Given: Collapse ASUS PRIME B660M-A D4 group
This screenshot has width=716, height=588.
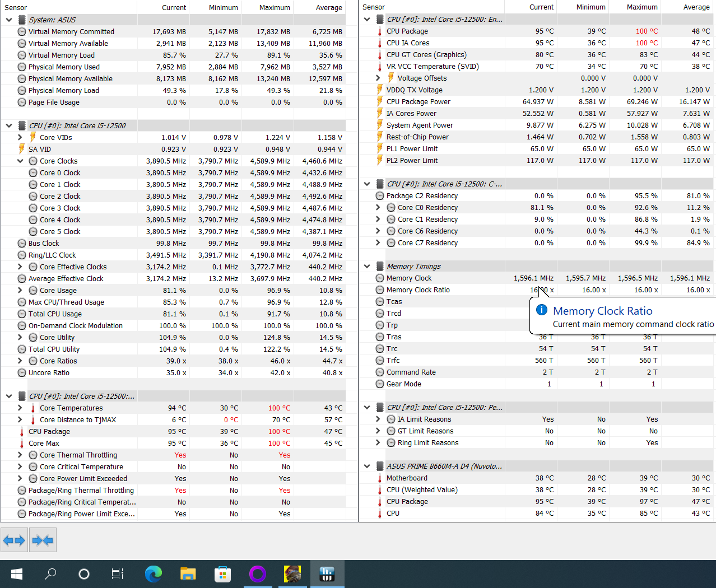Looking at the screenshot, I should pyautogui.click(x=367, y=466).
